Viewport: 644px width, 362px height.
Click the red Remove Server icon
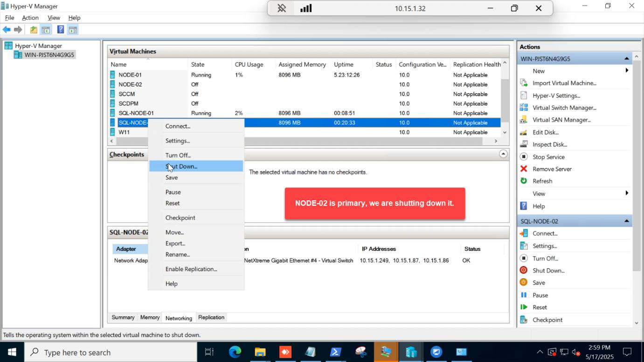[524, 169]
